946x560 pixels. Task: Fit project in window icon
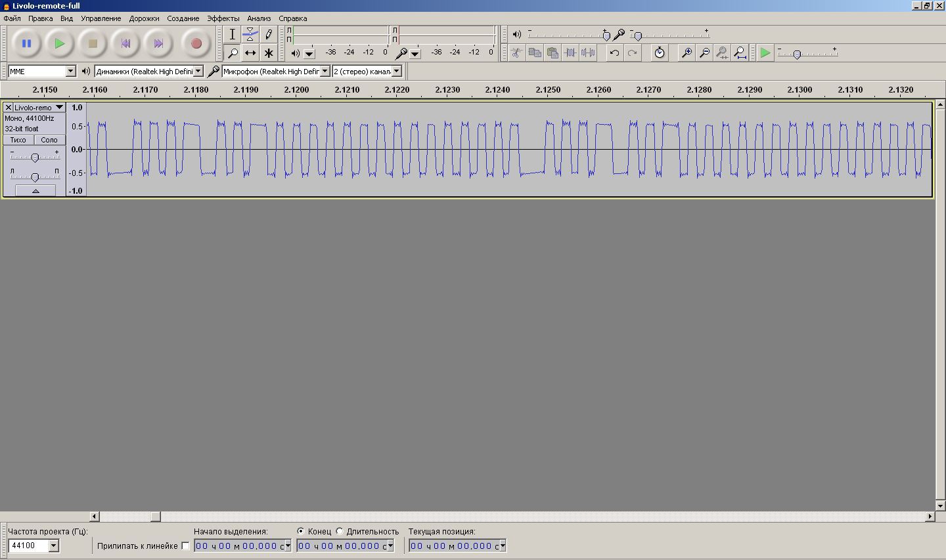click(x=740, y=53)
